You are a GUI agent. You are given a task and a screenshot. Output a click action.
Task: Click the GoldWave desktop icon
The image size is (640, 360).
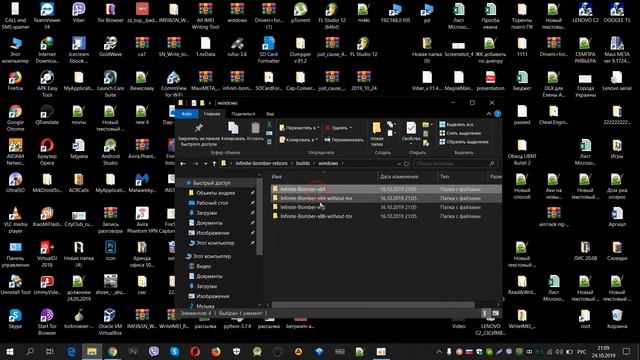[110, 47]
